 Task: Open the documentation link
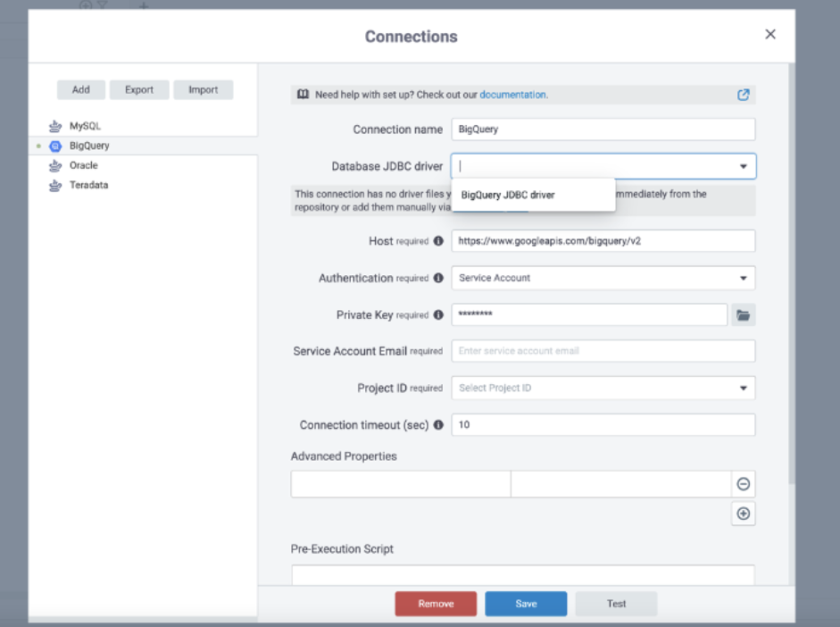[x=513, y=95]
